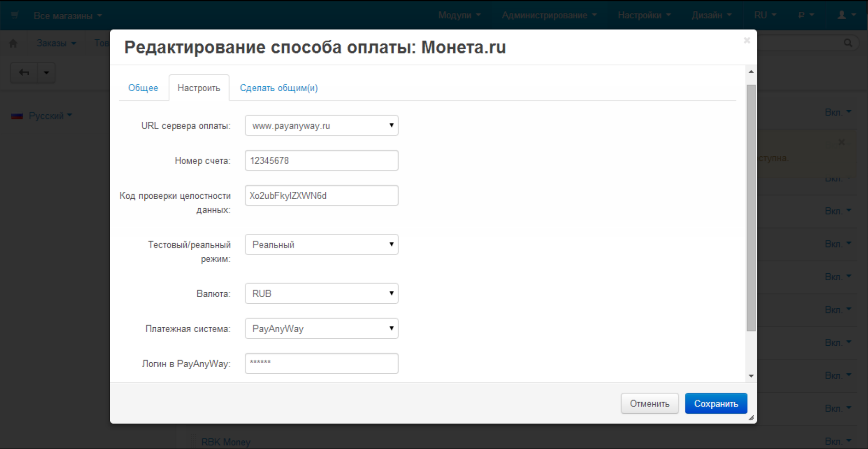This screenshot has height=449, width=868.
Task: Click the dialog scrollbar down arrow
Action: click(x=751, y=376)
